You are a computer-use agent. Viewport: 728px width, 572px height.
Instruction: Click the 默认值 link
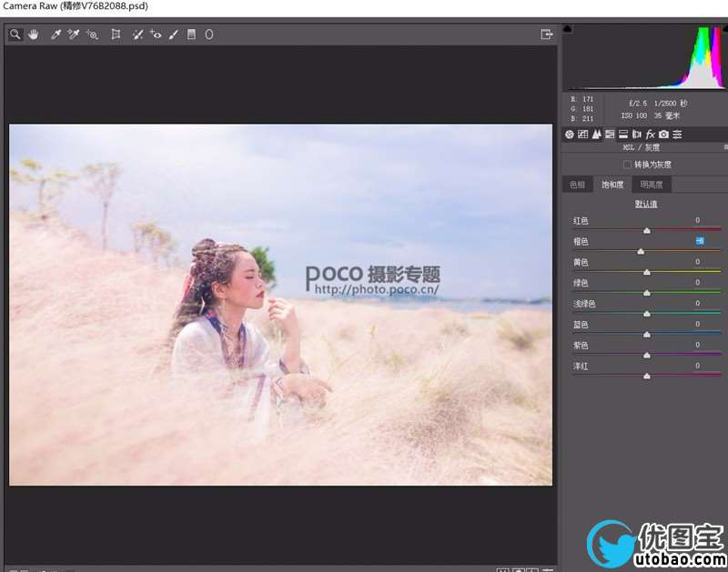coord(646,204)
